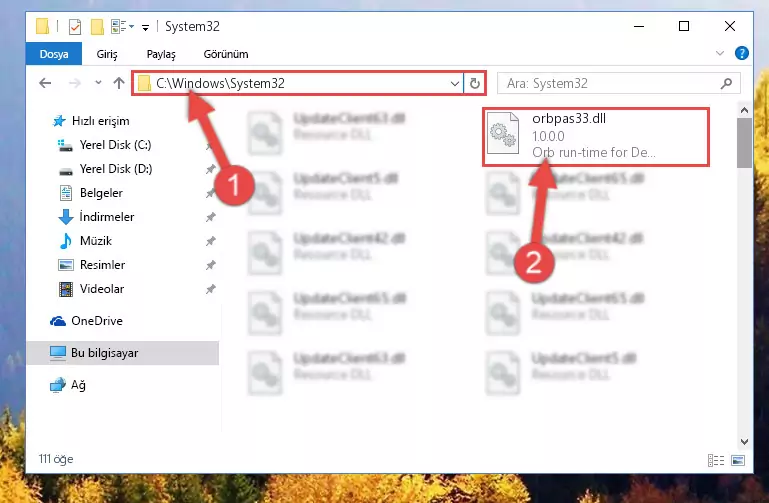Switch to the Paylaş ribbon tab
Viewport: 769px width, 503px height.
[161, 54]
